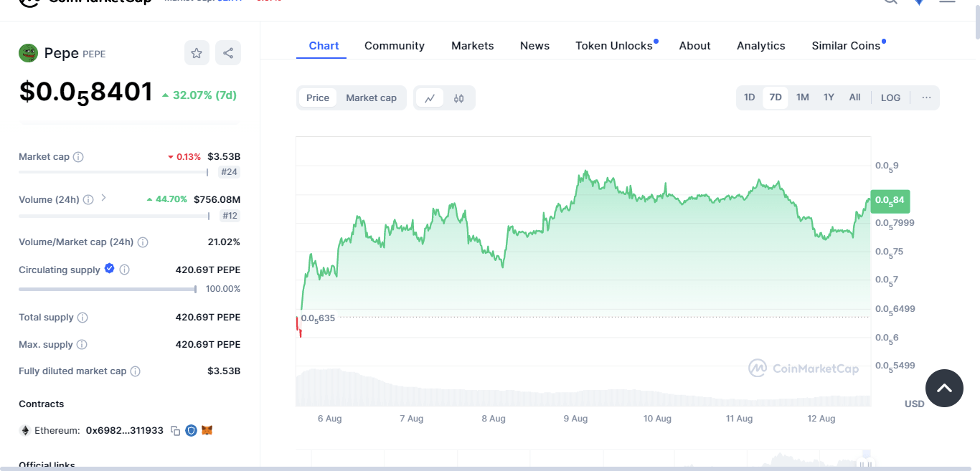Click the 21.02% volume ratio value

[224, 242]
